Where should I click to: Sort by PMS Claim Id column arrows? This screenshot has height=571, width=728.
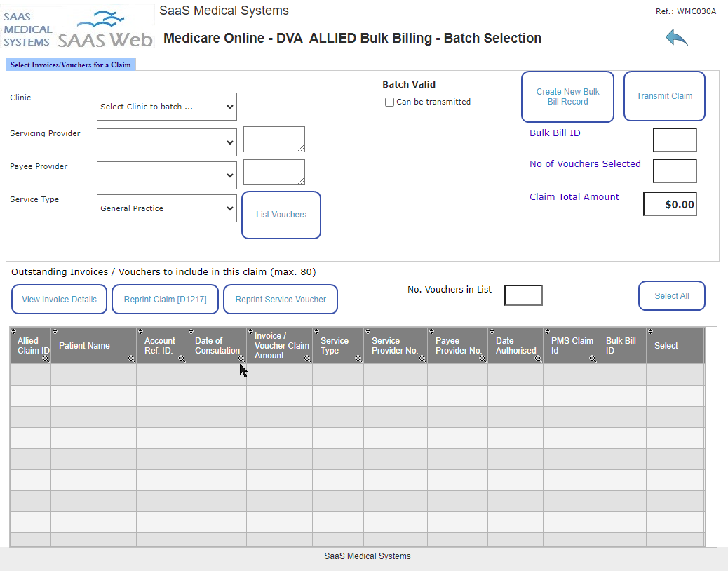547,332
